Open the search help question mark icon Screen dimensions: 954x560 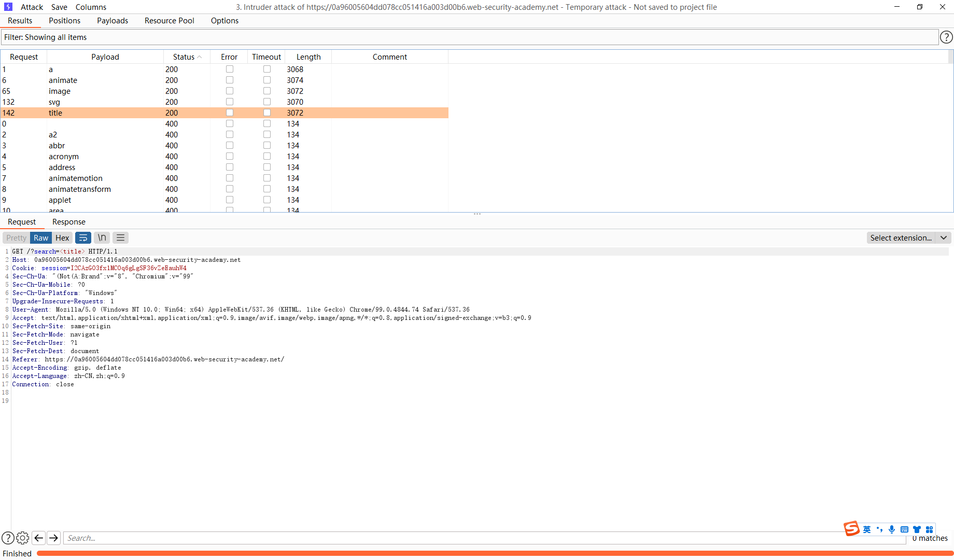[x=8, y=538]
